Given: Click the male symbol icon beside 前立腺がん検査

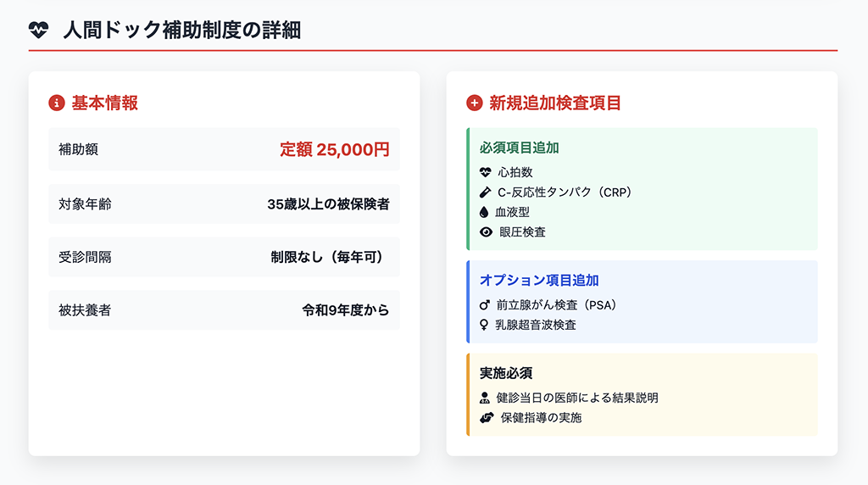Looking at the screenshot, I should [x=484, y=305].
